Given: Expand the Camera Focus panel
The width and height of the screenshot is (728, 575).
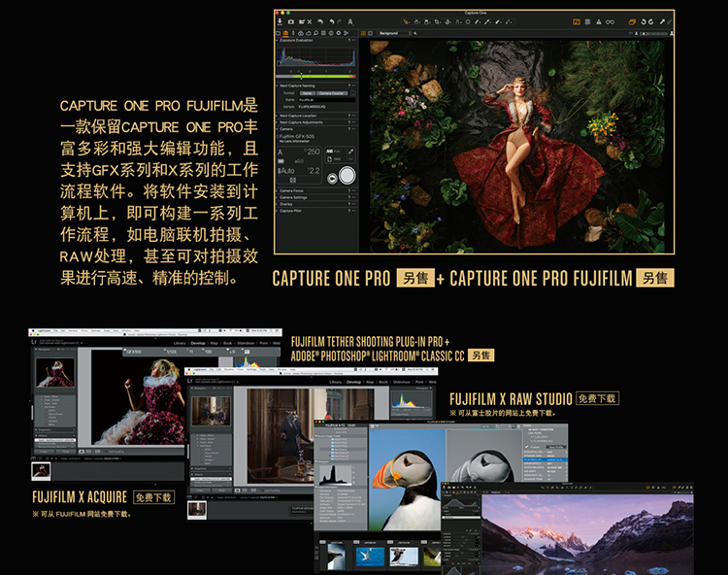Looking at the screenshot, I should pos(277,190).
